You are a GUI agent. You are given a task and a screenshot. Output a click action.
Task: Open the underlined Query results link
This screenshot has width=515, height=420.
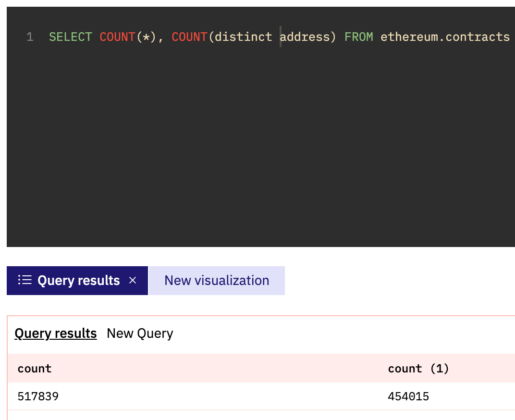click(x=56, y=333)
